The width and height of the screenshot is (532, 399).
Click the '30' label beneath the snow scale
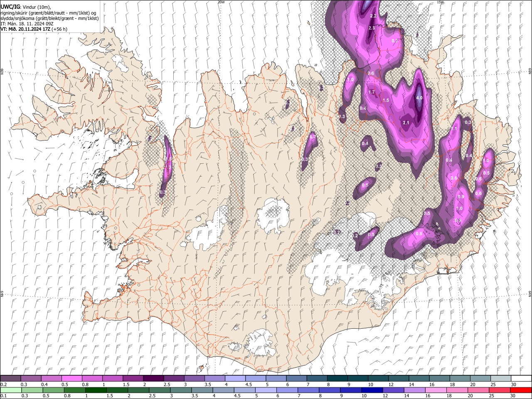[x=513, y=384]
